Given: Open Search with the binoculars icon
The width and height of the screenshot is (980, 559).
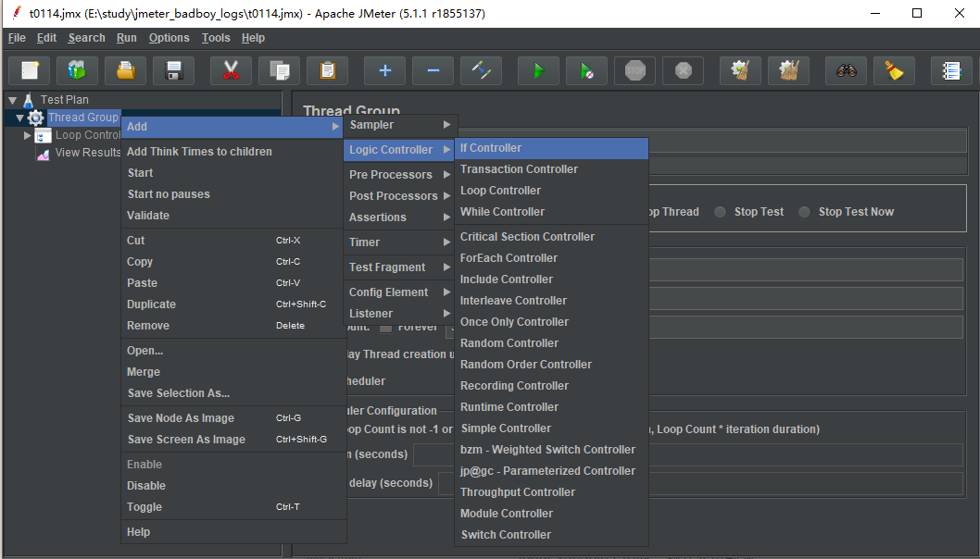Looking at the screenshot, I should pyautogui.click(x=847, y=70).
